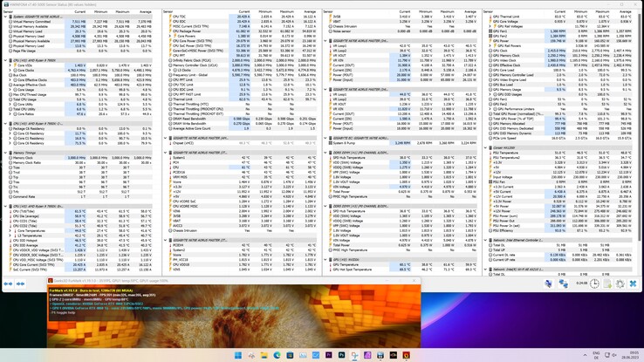
Task: Expand the GPU D3D Usages row
Action: (490, 94)
